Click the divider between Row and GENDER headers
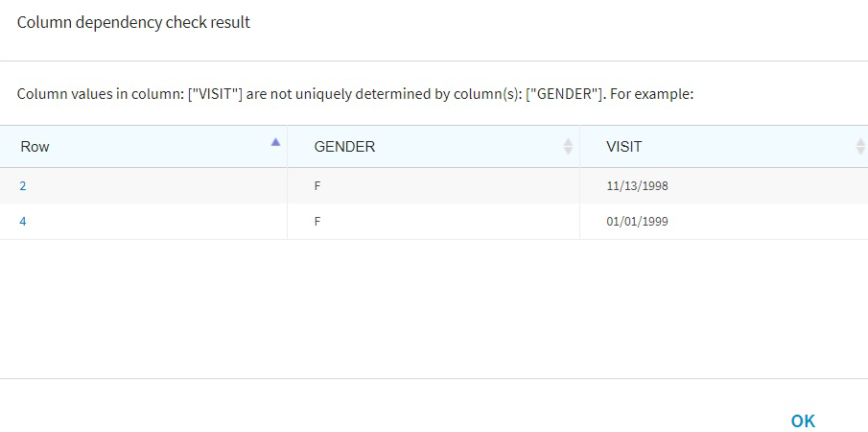 point(287,147)
